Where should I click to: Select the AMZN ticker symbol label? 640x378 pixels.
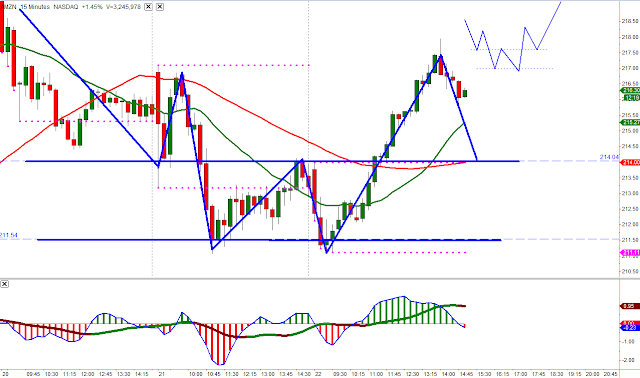click(x=8, y=7)
